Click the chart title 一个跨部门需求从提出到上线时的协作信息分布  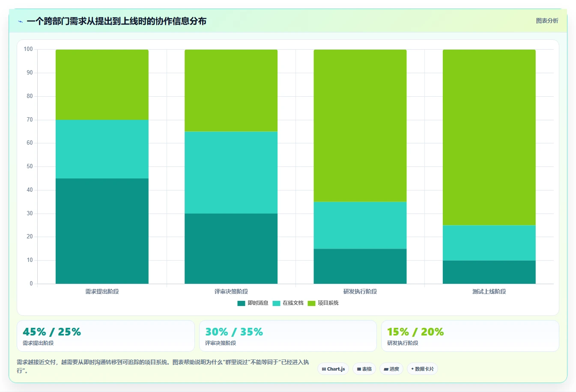(x=116, y=21)
